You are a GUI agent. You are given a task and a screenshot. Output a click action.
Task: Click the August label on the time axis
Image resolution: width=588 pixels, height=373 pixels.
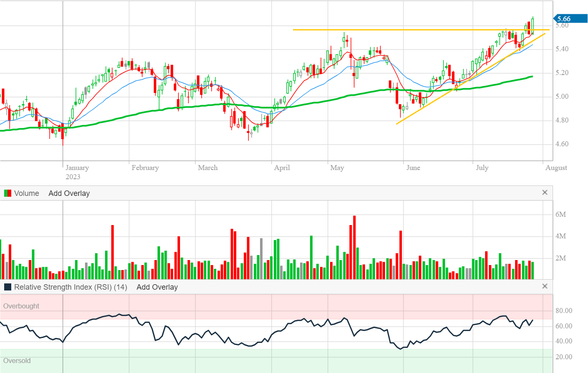click(x=556, y=168)
